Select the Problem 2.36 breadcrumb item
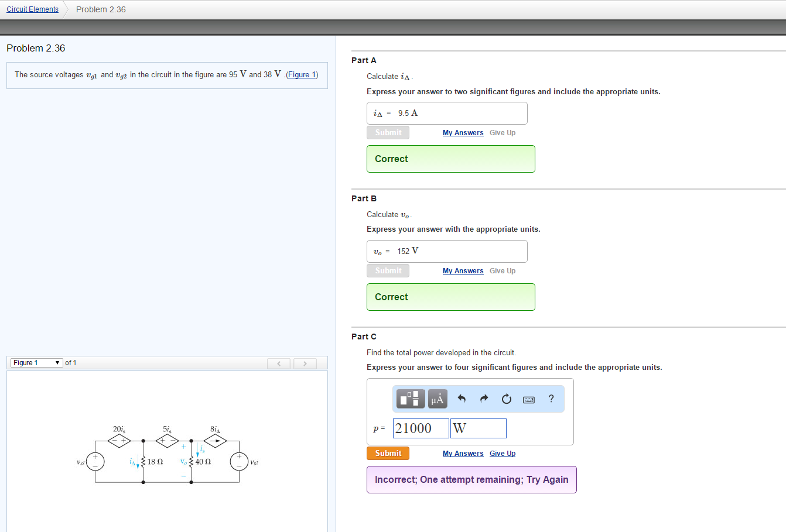 tap(101, 9)
